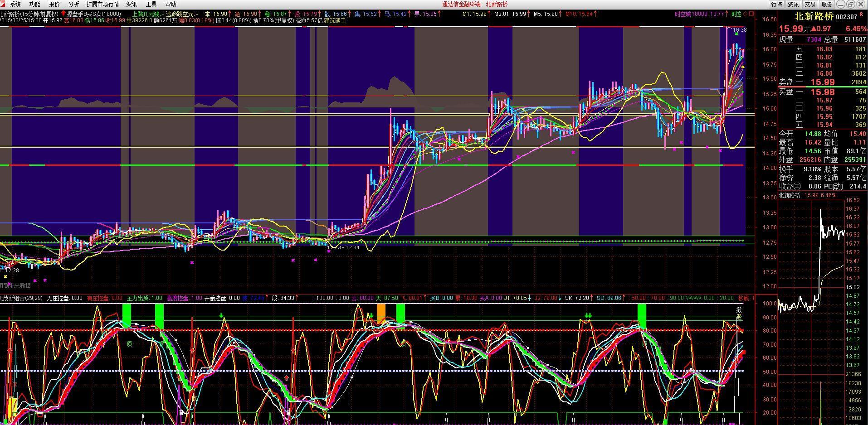Viewport: 868px width, 425px height.
Task: Click the red square icon beside 时空
Action: click(751, 14)
